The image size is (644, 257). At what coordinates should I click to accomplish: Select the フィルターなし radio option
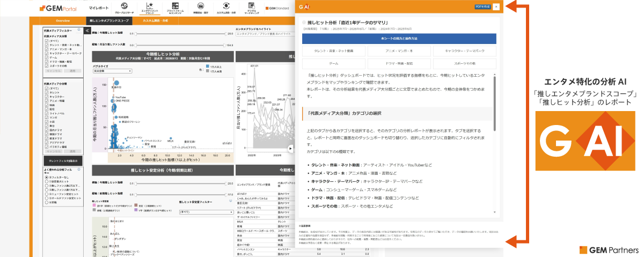[x=47, y=177]
